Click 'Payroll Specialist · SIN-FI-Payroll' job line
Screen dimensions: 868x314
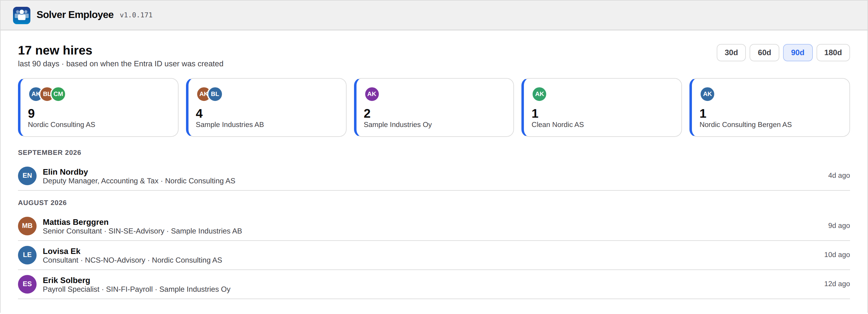98,290
